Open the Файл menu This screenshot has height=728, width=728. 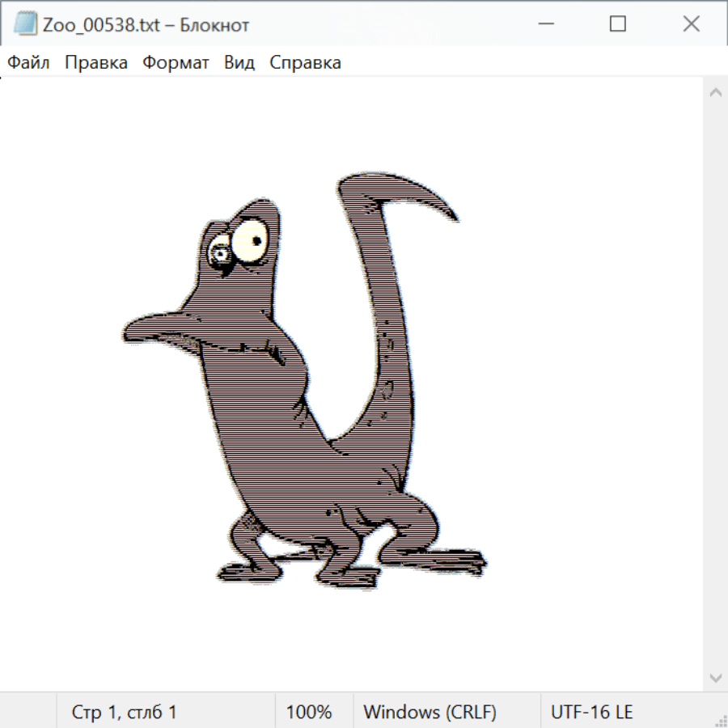[29, 62]
